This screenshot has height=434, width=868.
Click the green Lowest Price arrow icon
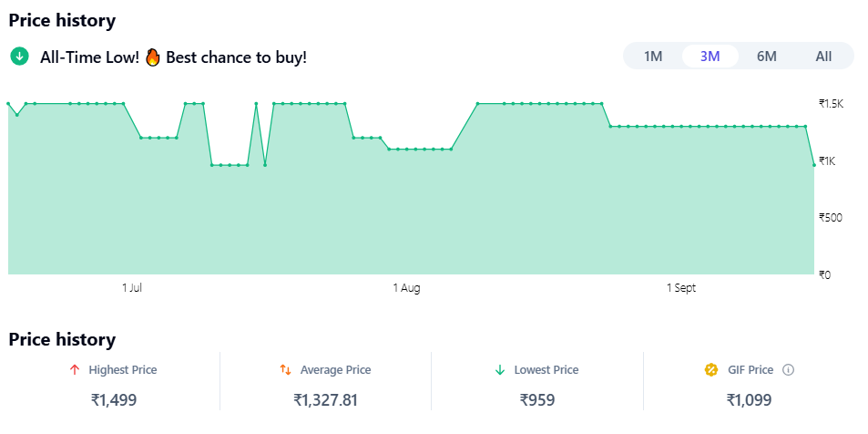click(499, 370)
